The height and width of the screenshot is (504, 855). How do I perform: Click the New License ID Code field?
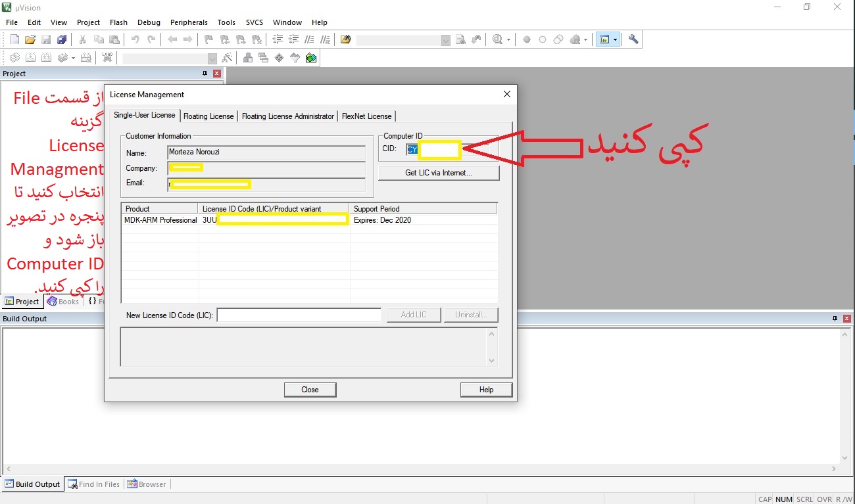(299, 315)
